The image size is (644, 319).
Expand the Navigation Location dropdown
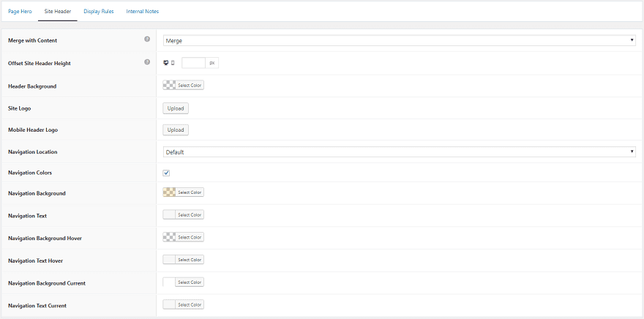(399, 152)
